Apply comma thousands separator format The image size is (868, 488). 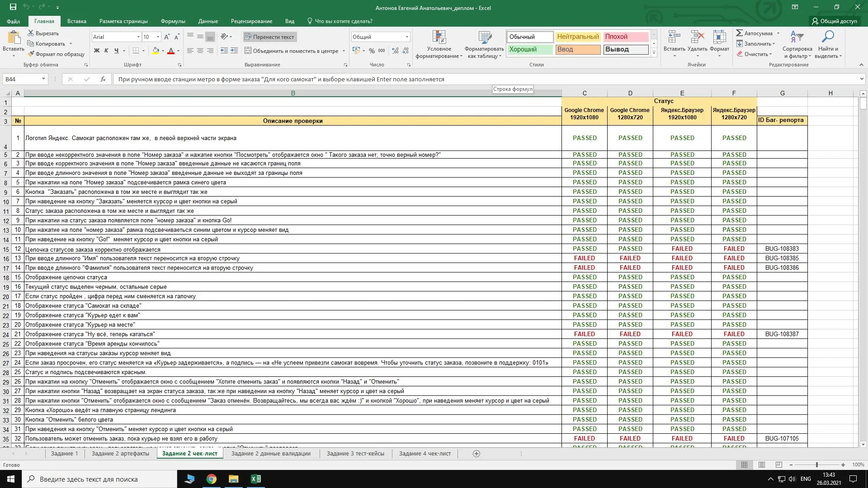tap(382, 51)
